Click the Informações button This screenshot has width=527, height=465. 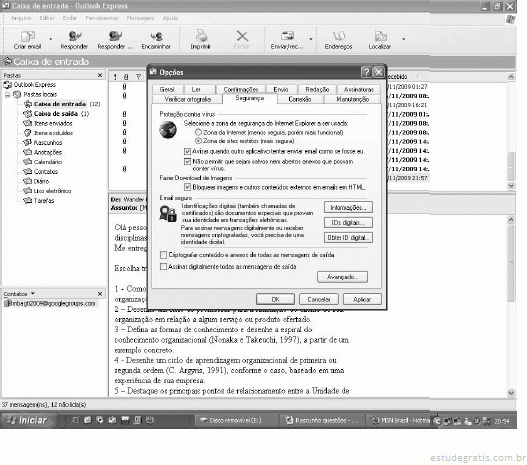348,207
